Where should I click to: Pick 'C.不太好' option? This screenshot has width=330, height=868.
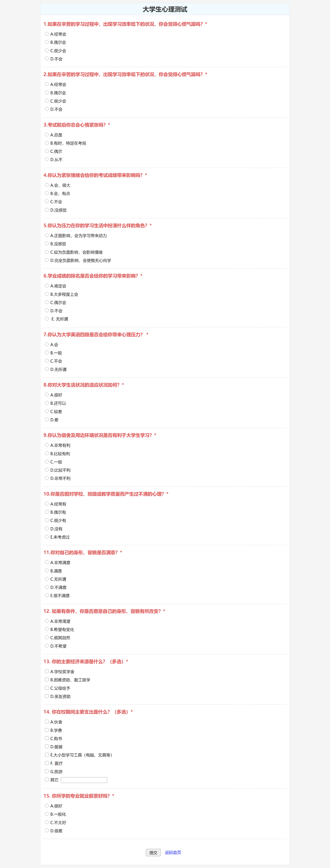(x=47, y=822)
